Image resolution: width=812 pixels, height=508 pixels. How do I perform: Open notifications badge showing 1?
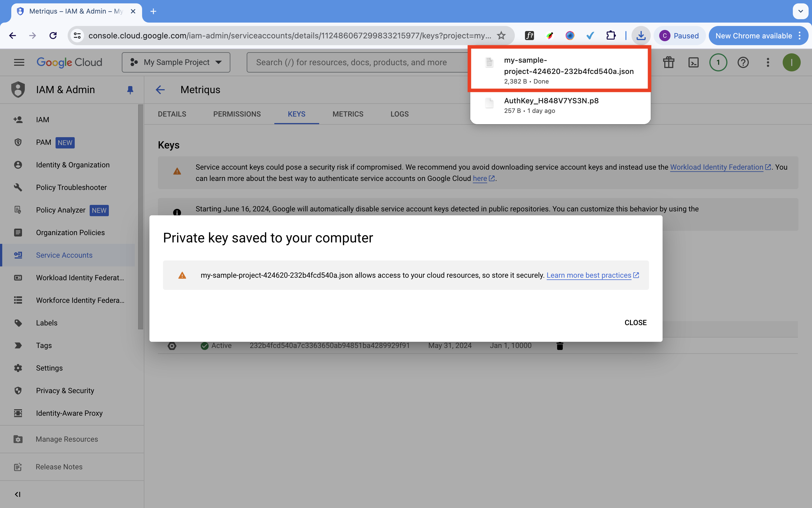coord(718,62)
